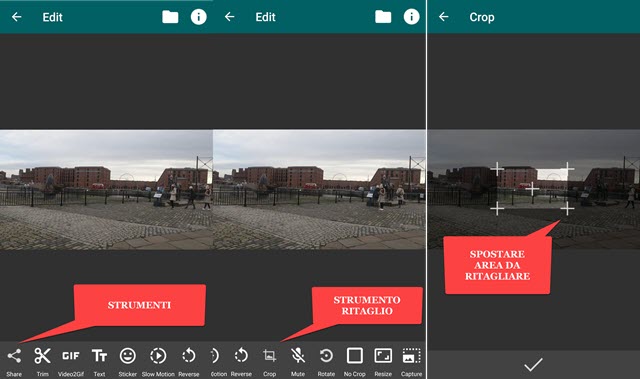Tap the info icon in the first Edit screen
640x379 pixels.
click(198, 17)
